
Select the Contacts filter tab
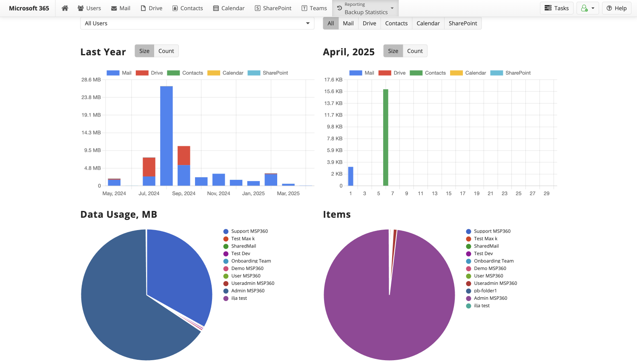(396, 23)
